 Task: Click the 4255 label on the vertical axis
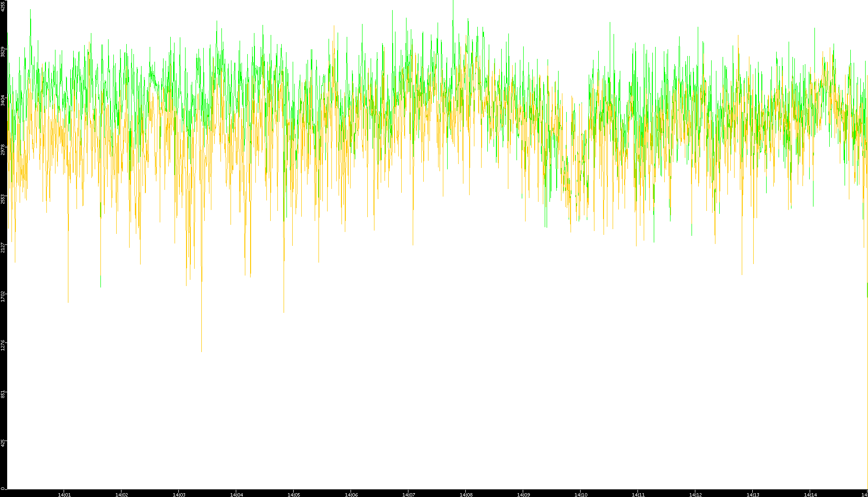pos(3,6)
